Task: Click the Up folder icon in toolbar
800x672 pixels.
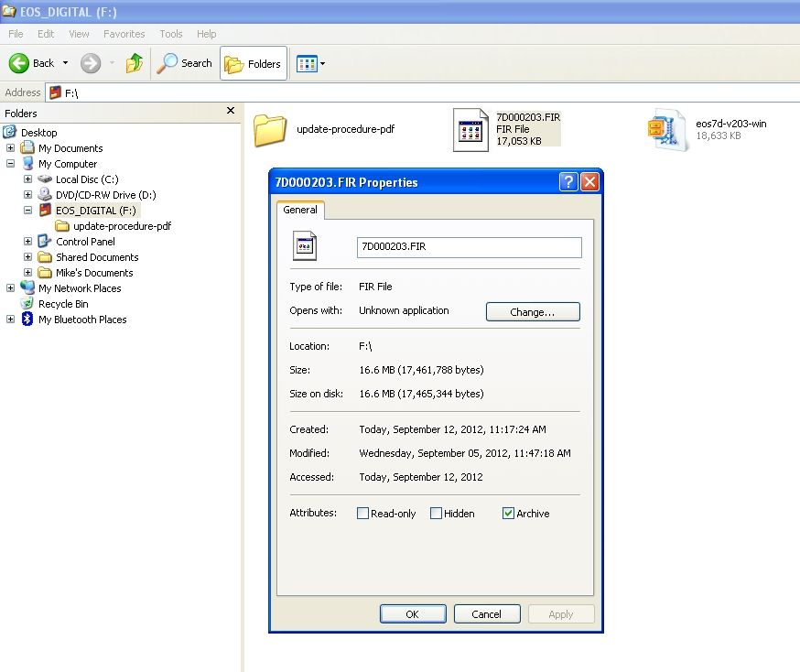Action: click(x=135, y=63)
